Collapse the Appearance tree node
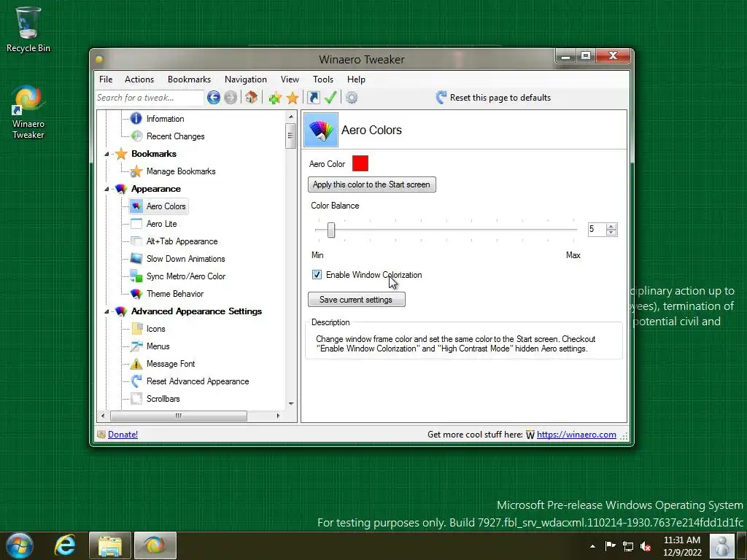 [x=107, y=189]
